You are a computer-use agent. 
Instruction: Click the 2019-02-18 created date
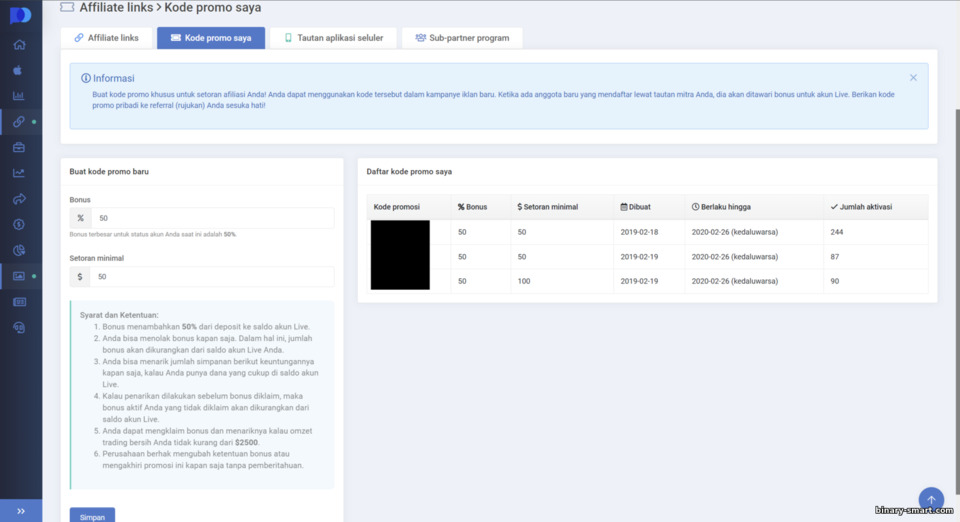(x=639, y=232)
